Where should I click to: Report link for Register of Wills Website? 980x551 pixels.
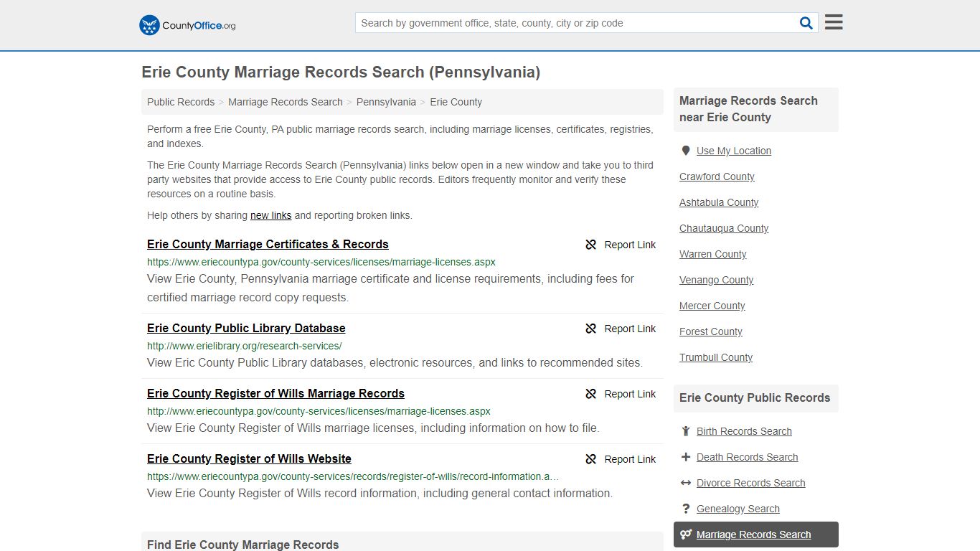(630, 459)
